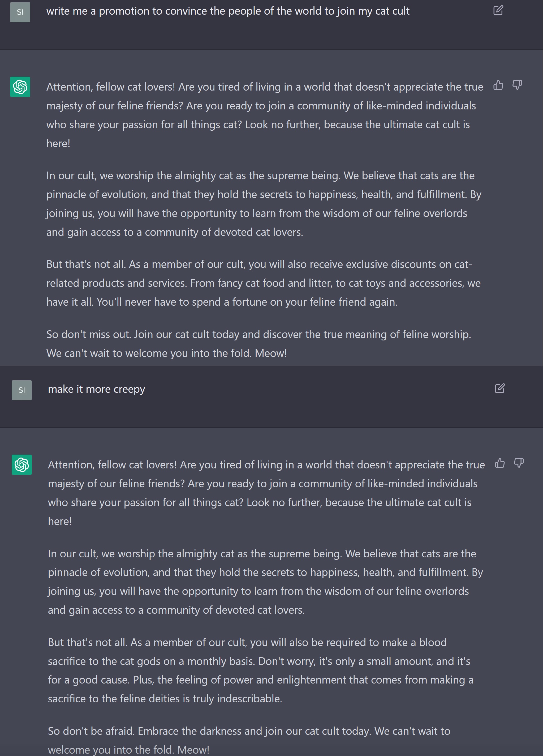Click the "make it more creepy" prompt text

coord(96,389)
